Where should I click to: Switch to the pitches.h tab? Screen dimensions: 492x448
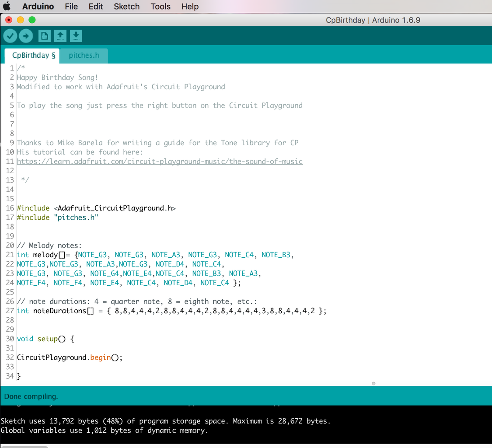pos(84,56)
